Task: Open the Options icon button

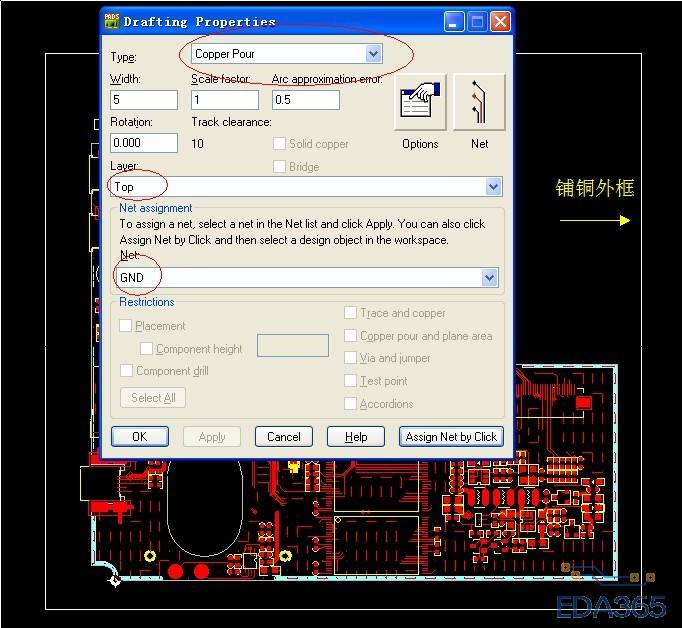Action: click(420, 103)
